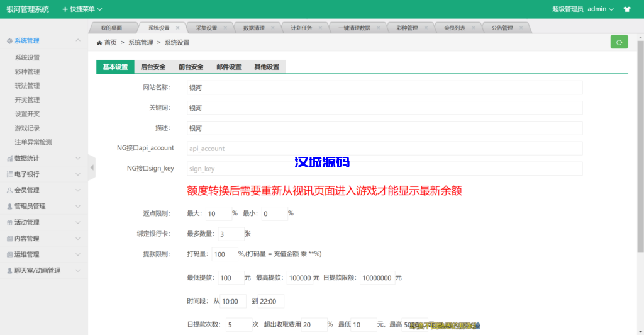
Task: Expand the 电子银行 menu chevron
Action: click(x=78, y=174)
